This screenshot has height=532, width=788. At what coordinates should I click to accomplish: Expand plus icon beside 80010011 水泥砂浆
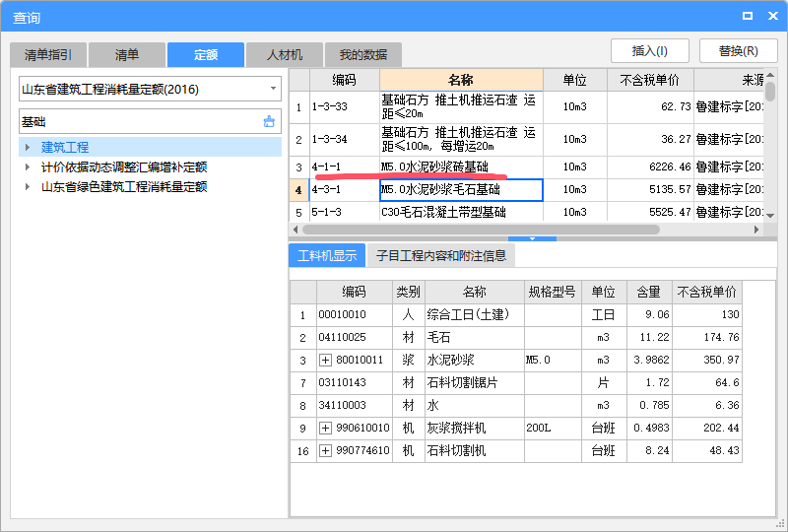pyautogui.click(x=326, y=360)
